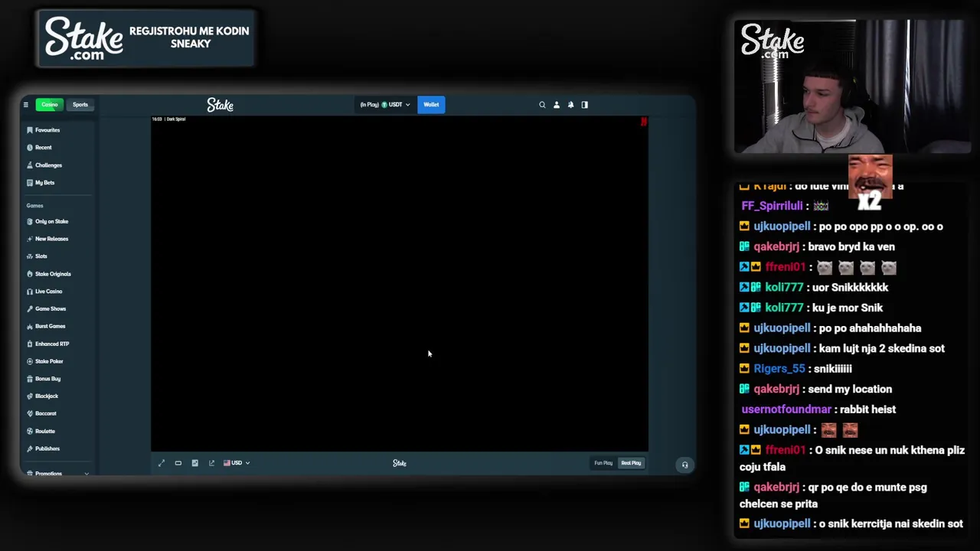Click username FF_Spirriluli in chat
Image resolution: width=980 pixels, height=551 pixels.
click(x=772, y=206)
